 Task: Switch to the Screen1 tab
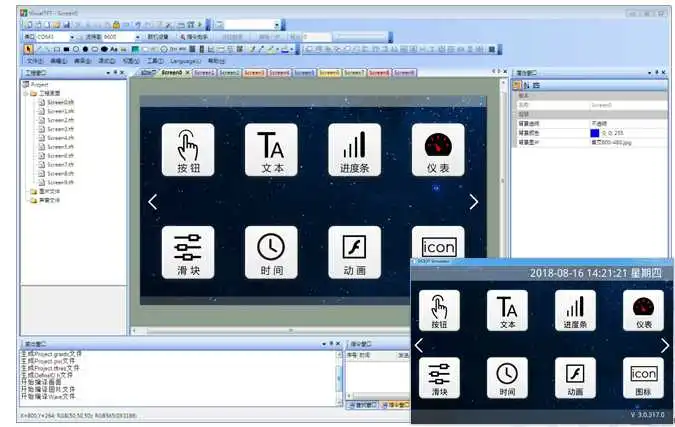[203, 73]
